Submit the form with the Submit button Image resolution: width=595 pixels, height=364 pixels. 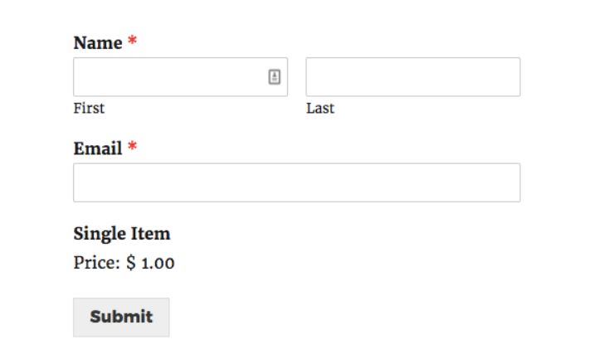[121, 318]
